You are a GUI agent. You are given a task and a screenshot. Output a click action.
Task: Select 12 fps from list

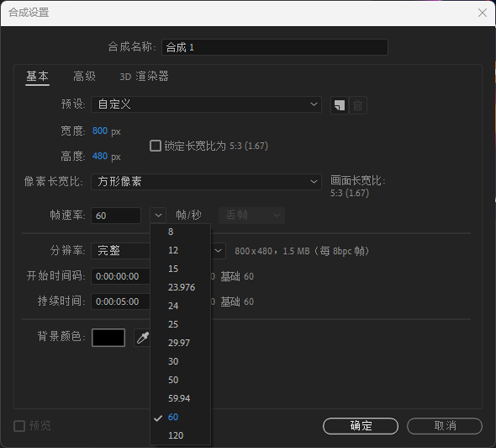(180, 250)
